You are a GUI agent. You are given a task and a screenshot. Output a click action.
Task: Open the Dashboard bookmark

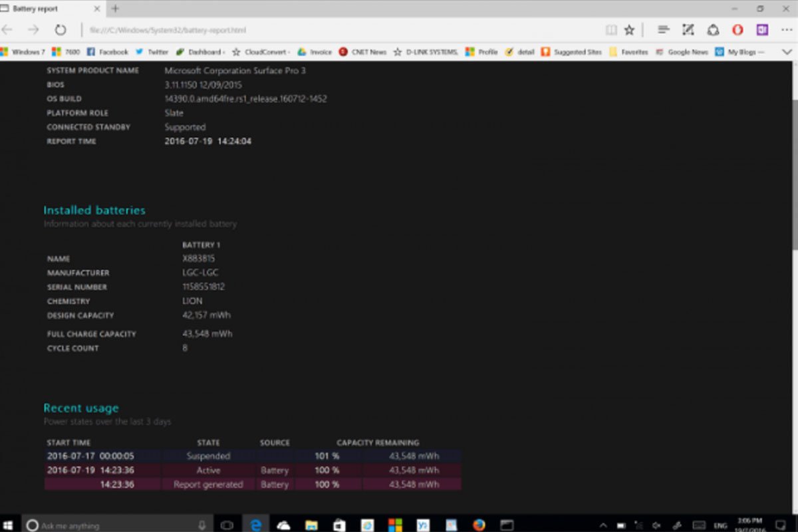(200, 52)
